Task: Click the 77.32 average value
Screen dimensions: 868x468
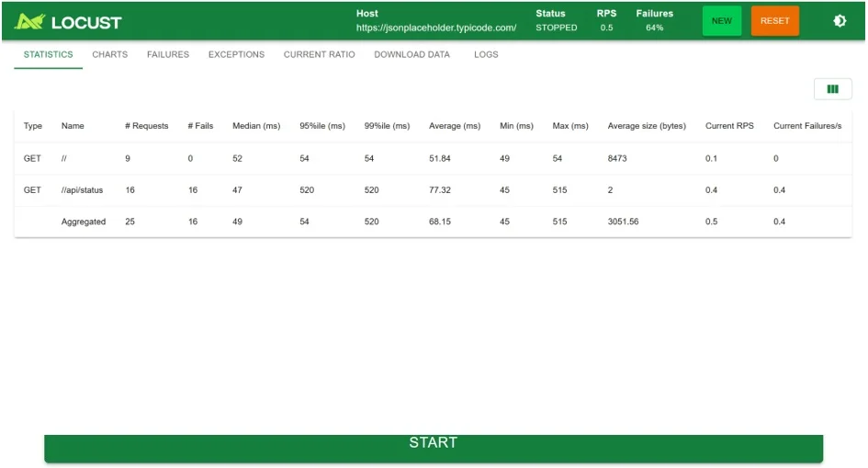Action: 440,190
